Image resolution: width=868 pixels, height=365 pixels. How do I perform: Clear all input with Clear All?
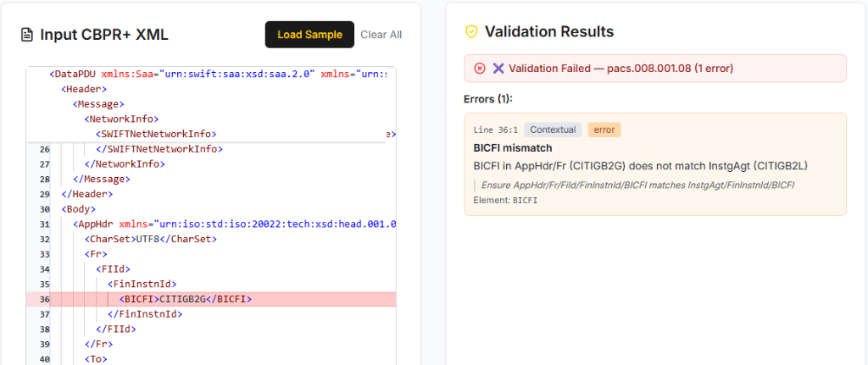click(381, 35)
